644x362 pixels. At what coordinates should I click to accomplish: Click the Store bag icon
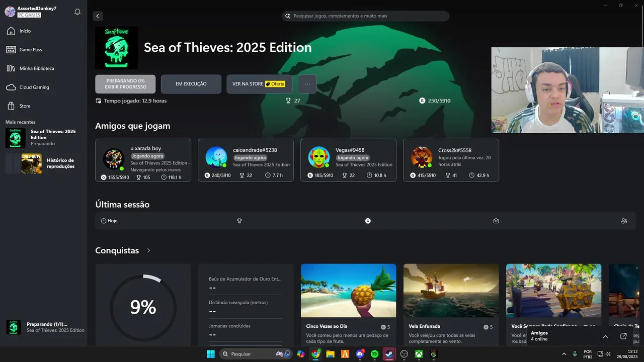click(x=11, y=106)
